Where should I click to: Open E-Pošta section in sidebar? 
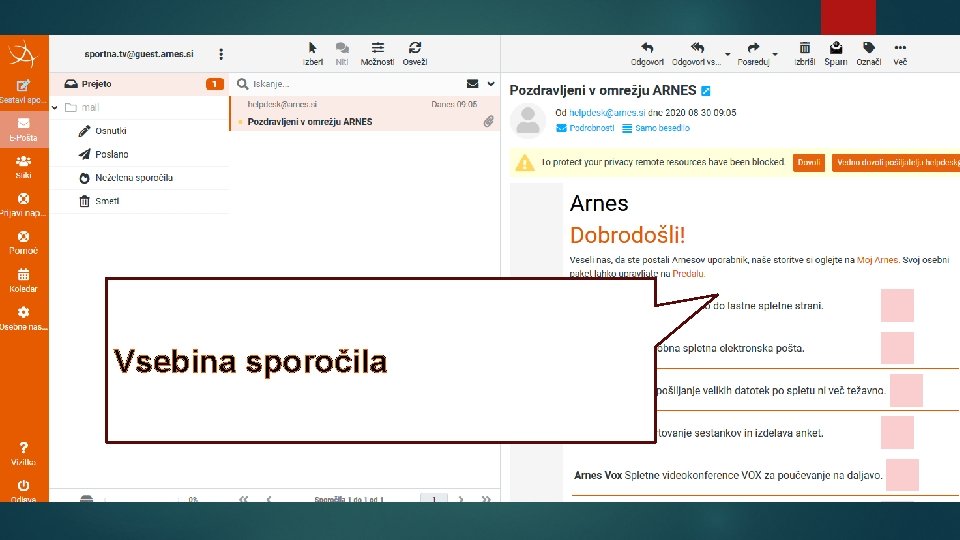(23, 130)
